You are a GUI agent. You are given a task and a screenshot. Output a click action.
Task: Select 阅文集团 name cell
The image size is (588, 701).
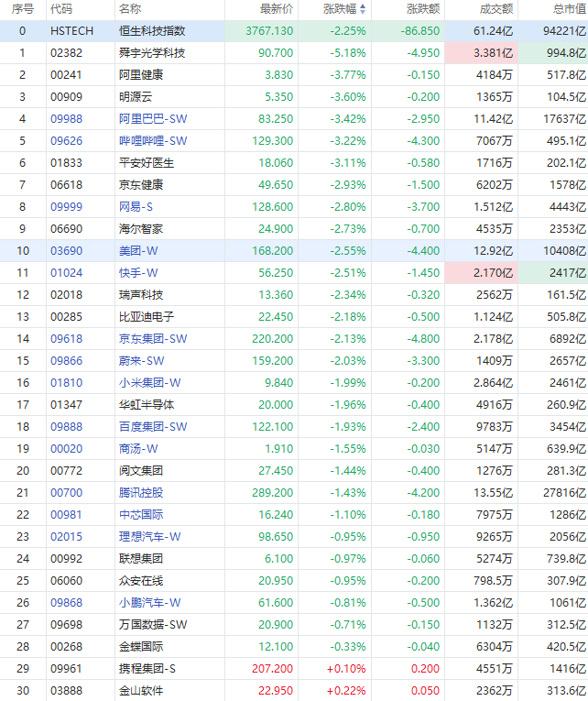point(141,471)
